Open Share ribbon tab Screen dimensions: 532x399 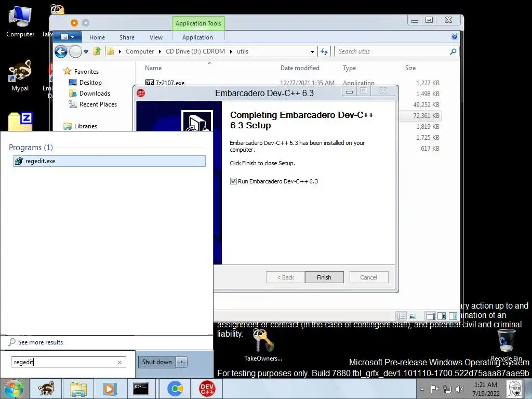pyautogui.click(x=127, y=37)
